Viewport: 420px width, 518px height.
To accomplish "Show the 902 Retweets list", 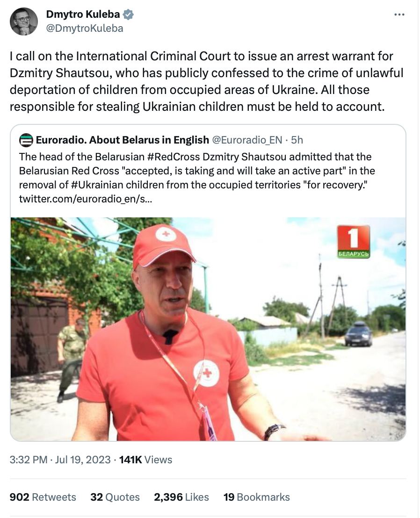I will pos(43,497).
